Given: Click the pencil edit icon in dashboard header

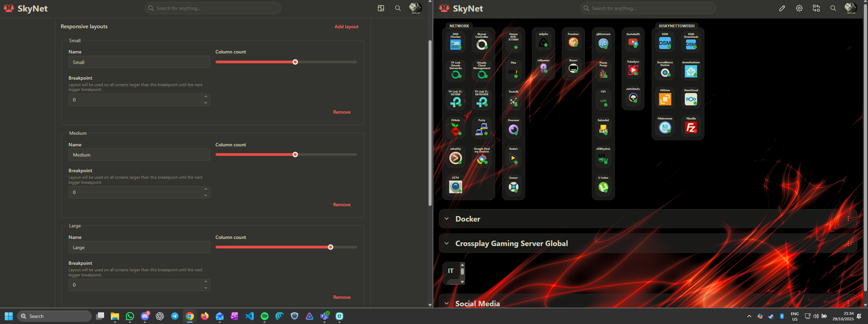Looking at the screenshot, I should tap(782, 8).
